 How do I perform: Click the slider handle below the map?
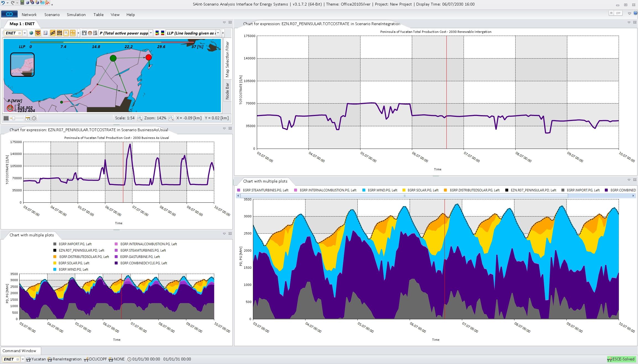pos(13,118)
